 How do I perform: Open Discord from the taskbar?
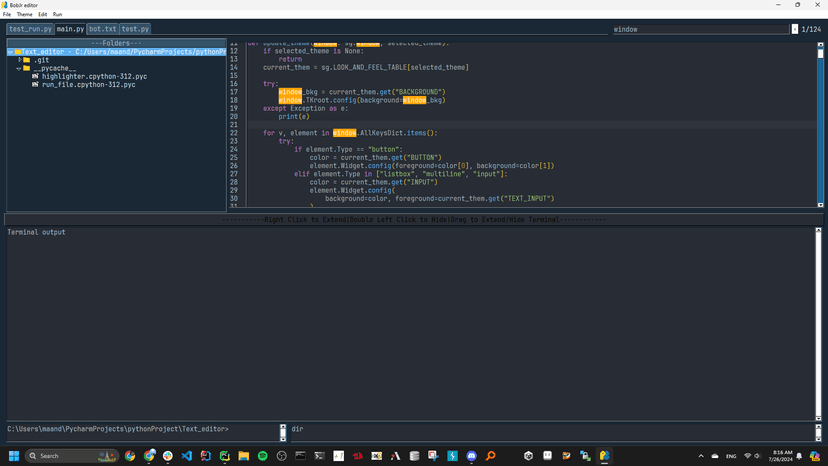tap(472, 456)
